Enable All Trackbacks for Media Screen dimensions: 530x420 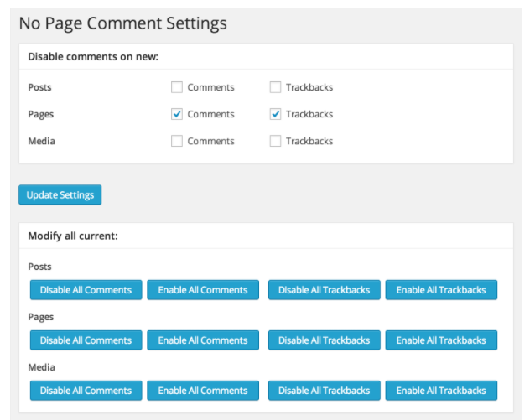click(x=441, y=391)
